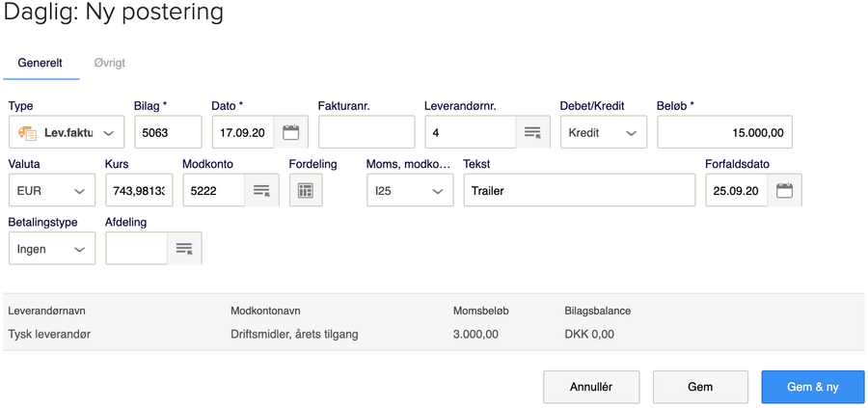Screen dimensions: 868x408
Task: Click the Annullér button
Action: pos(591,387)
